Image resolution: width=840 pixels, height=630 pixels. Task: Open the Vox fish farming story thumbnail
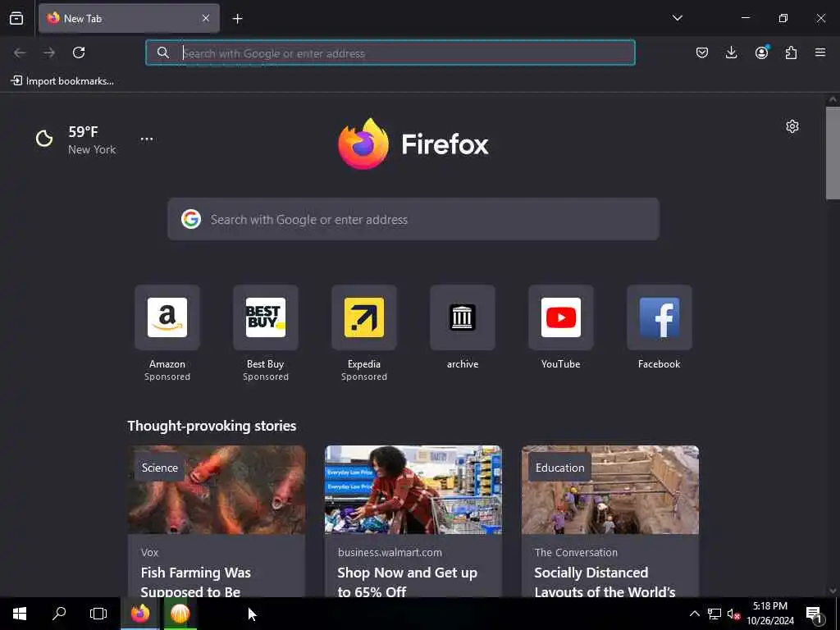[x=217, y=490]
